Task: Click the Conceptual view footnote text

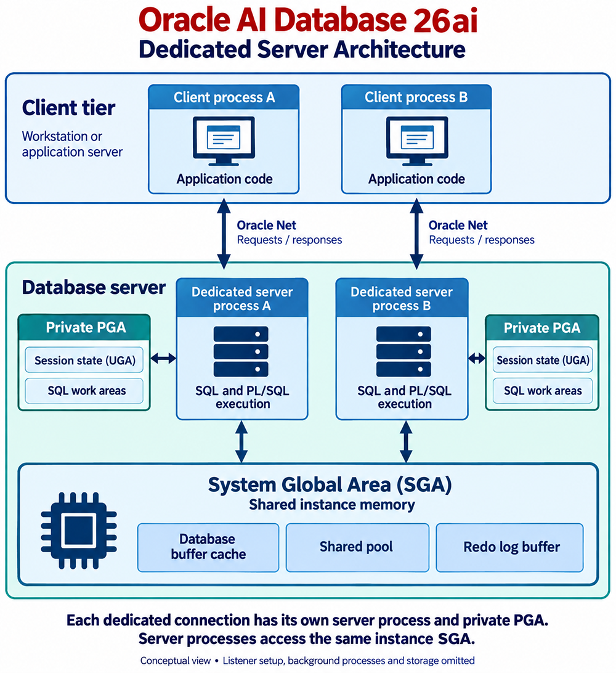Action: coord(307,661)
